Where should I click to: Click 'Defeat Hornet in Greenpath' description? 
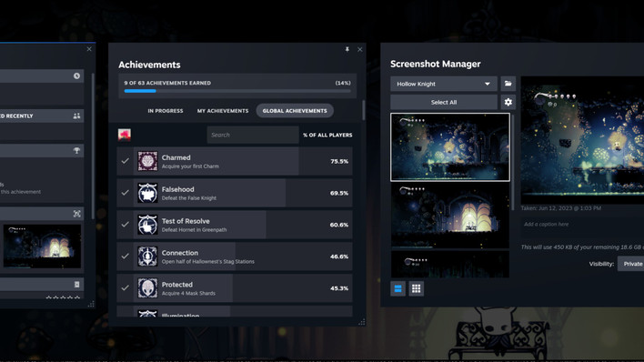click(x=195, y=230)
